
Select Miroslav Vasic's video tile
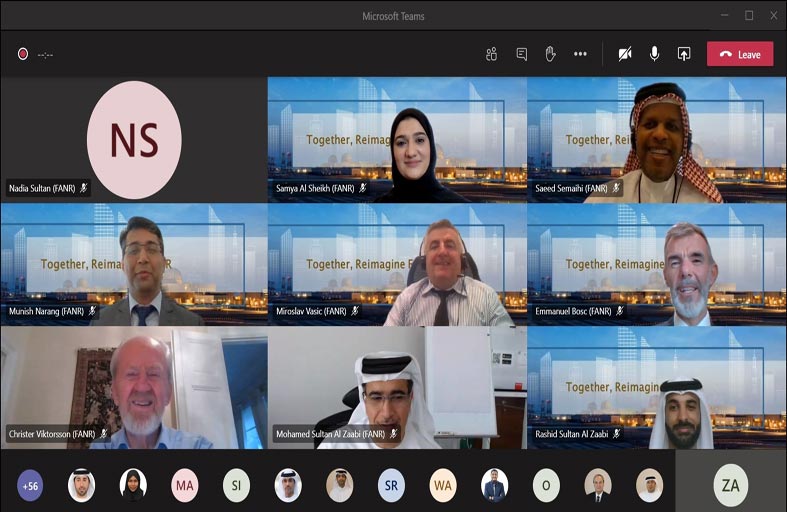(397, 265)
